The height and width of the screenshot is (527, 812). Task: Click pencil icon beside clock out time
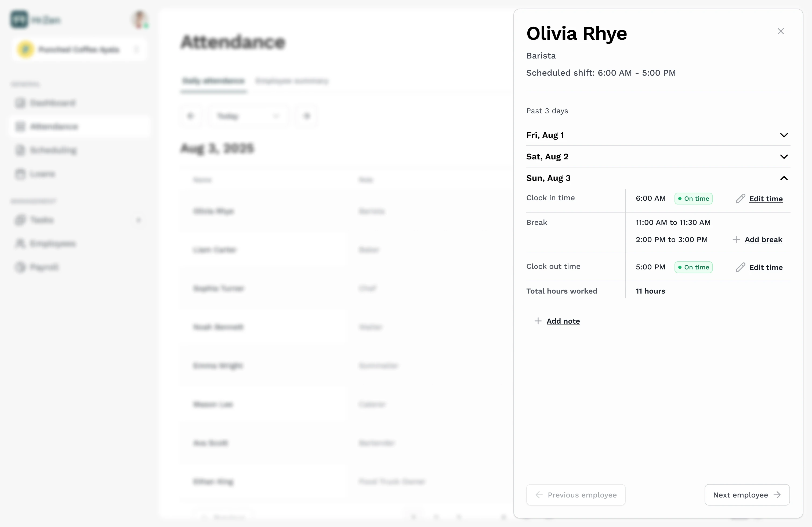740,268
